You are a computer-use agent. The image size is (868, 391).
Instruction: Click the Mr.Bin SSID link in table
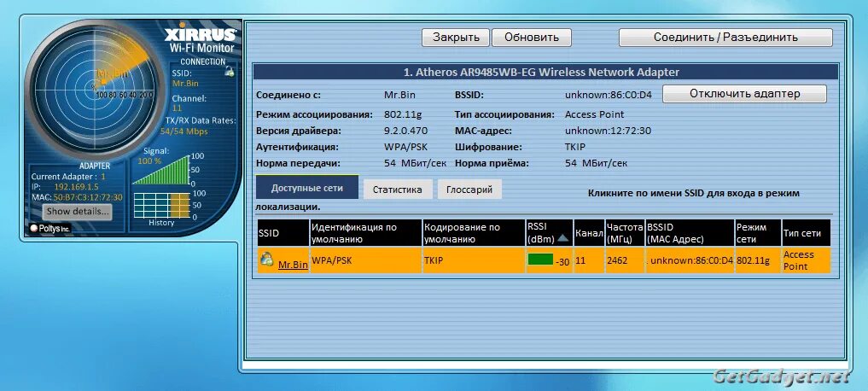pyautogui.click(x=293, y=265)
